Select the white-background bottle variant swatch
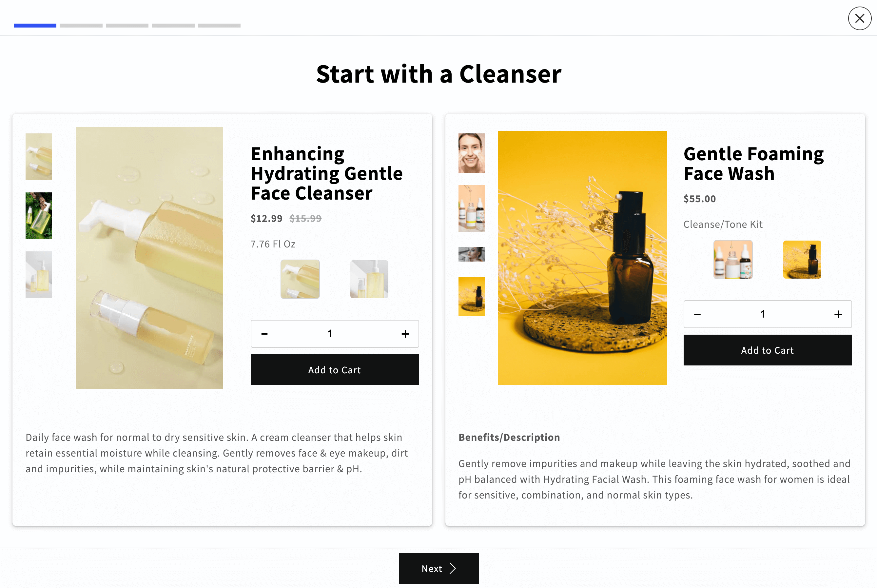The height and width of the screenshot is (588, 877). [x=369, y=279]
